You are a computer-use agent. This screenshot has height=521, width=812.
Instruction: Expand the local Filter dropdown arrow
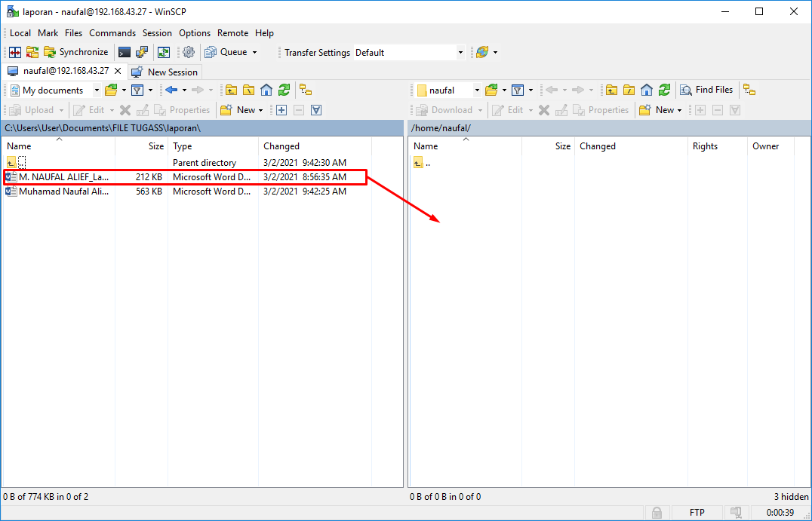tap(150, 90)
